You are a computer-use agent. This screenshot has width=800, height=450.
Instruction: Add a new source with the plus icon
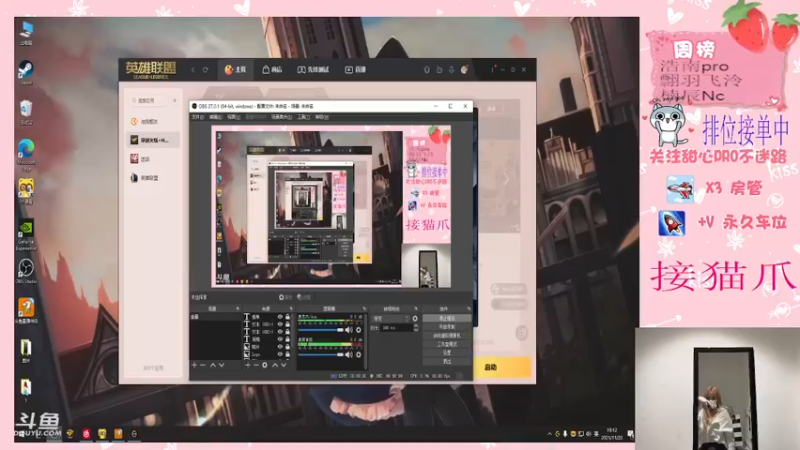click(x=247, y=365)
